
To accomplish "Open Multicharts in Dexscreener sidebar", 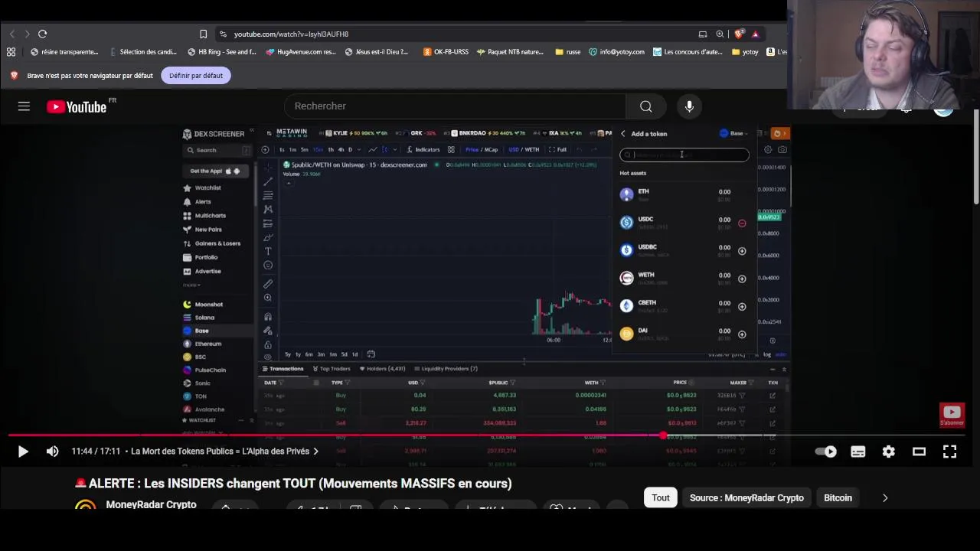I will point(210,216).
